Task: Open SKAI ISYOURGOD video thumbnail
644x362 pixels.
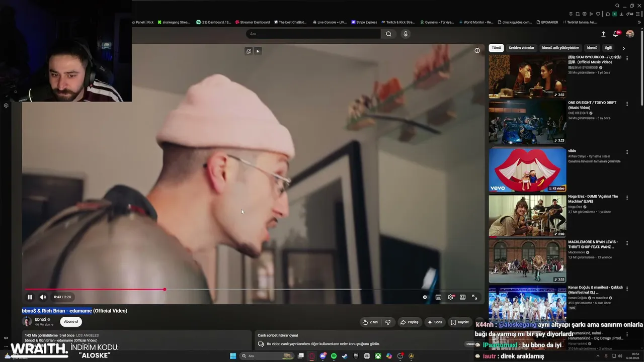Action: click(527, 76)
